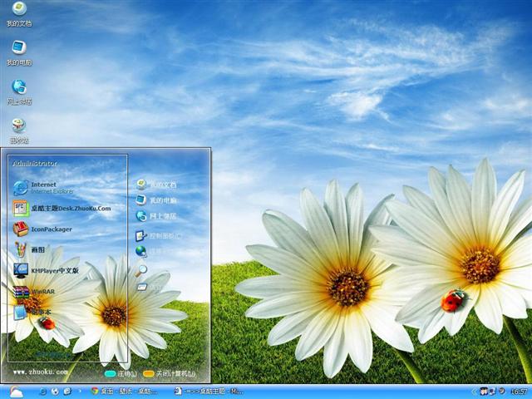The width and height of the screenshot is (532, 399).
Task: Expand 所有程序 all programs in Start menu
Action: pos(52,355)
